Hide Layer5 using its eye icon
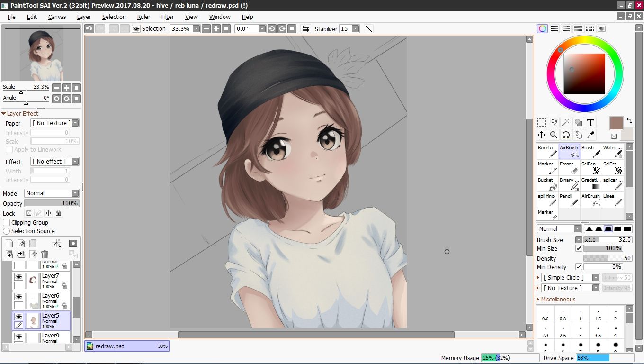644x364 pixels. [18, 317]
